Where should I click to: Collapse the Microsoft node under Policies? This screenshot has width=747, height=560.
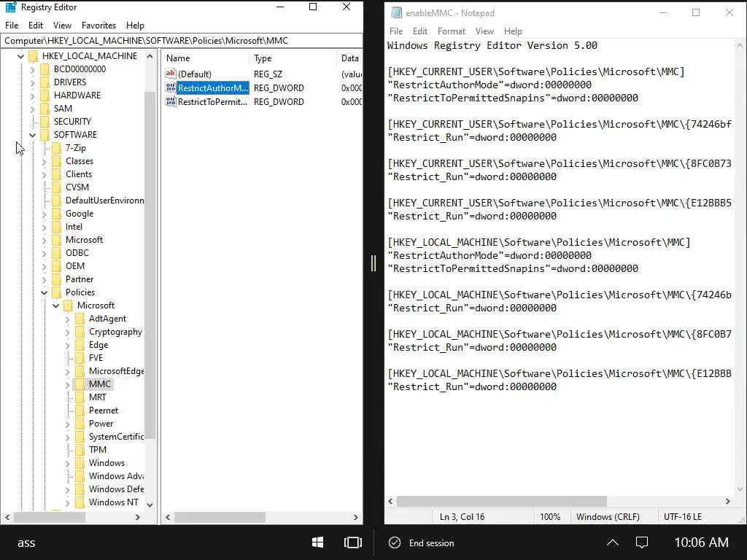click(x=55, y=306)
